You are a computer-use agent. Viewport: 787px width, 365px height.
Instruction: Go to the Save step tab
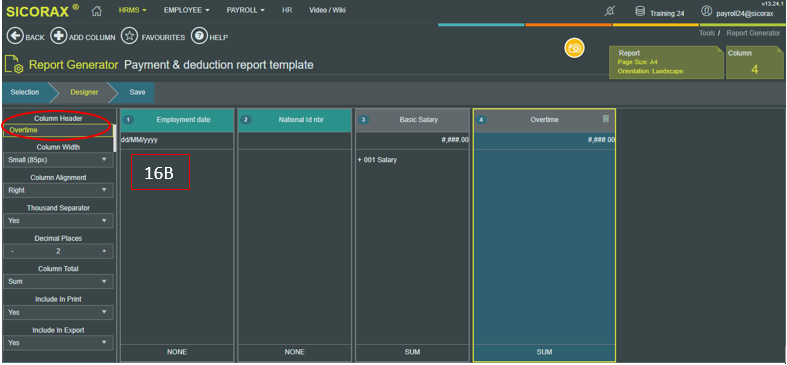tap(137, 92)
